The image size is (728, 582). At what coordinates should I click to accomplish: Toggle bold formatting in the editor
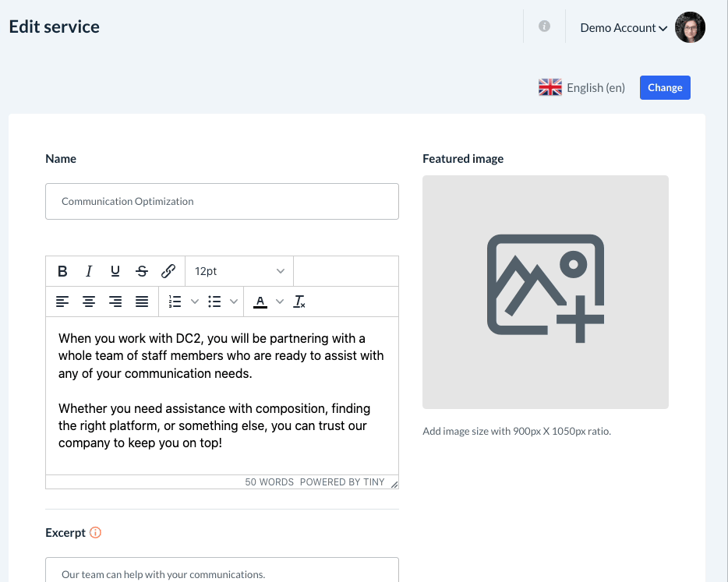(x=62, y=271)
